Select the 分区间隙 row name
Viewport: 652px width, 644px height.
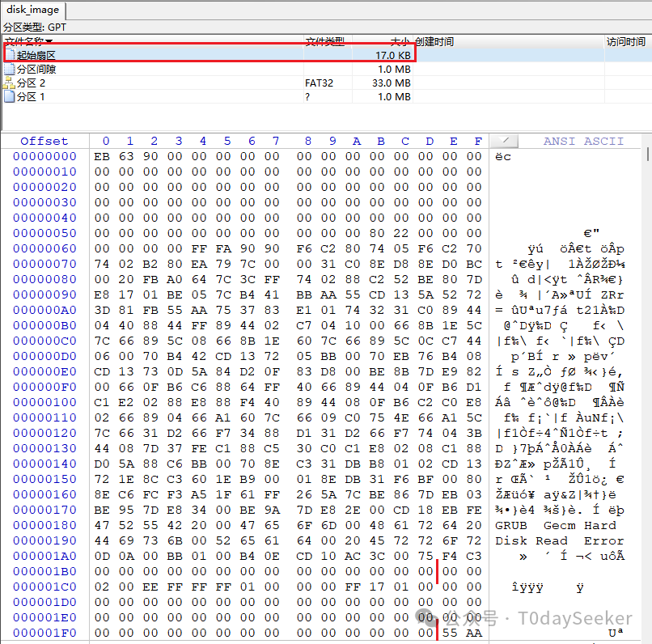tap(36, 69)
